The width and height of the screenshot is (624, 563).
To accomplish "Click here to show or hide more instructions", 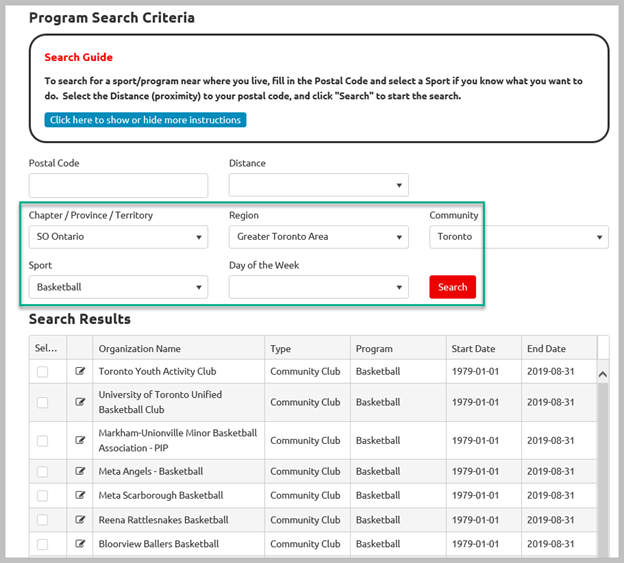I will tap(145, 120).
